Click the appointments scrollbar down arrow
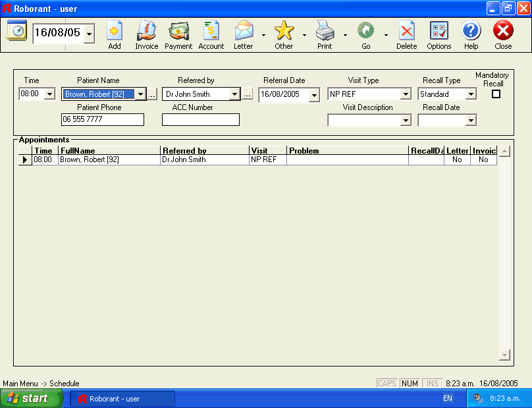532x408 pixels. click(x=504, y=355)
